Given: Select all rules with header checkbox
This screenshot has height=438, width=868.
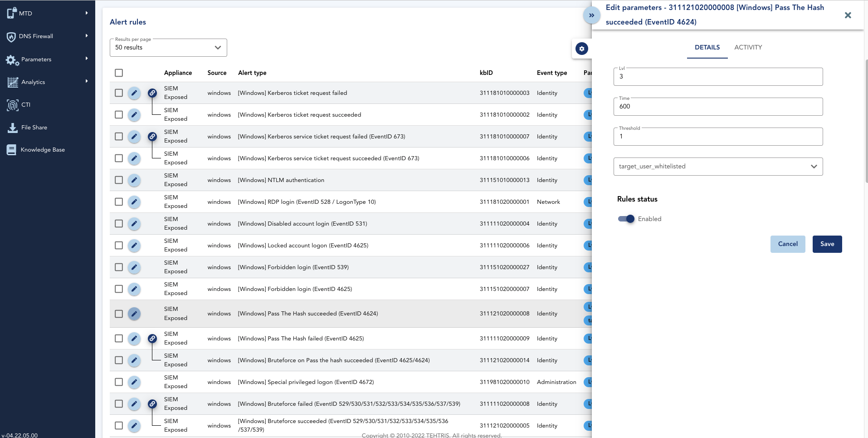Looking at the screenshot, I should point(119,73).
